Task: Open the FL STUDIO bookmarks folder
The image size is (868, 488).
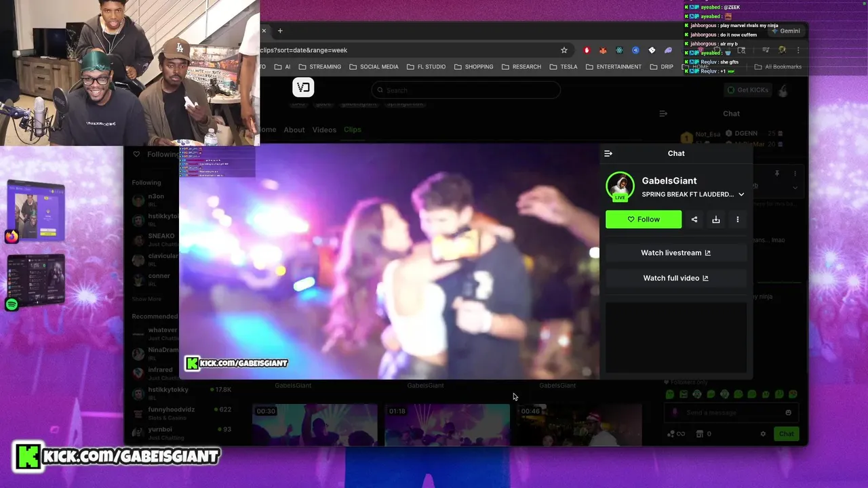Action: [426, 67]
